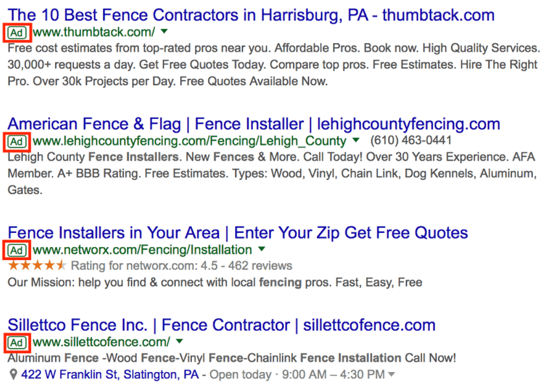The image size is (547, 392).
Task: Click the Ad badge beside www.sillettcofence.com
Action: click(16, 342)
